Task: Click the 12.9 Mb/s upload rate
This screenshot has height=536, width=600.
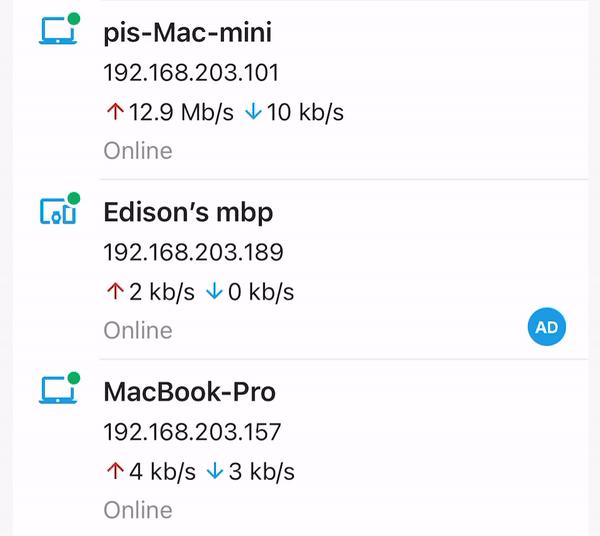Action: point(181,112)
